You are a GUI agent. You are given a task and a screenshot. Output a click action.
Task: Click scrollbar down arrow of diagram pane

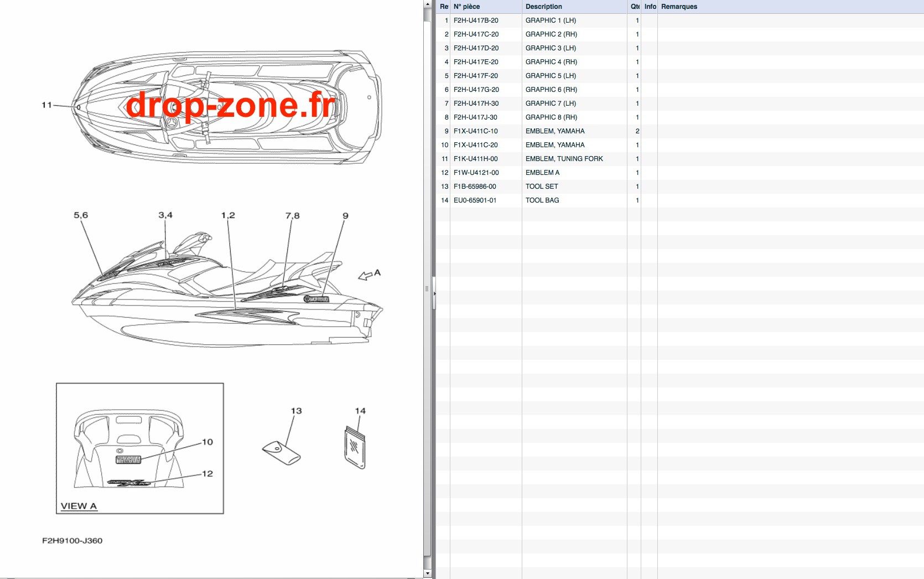427,573
